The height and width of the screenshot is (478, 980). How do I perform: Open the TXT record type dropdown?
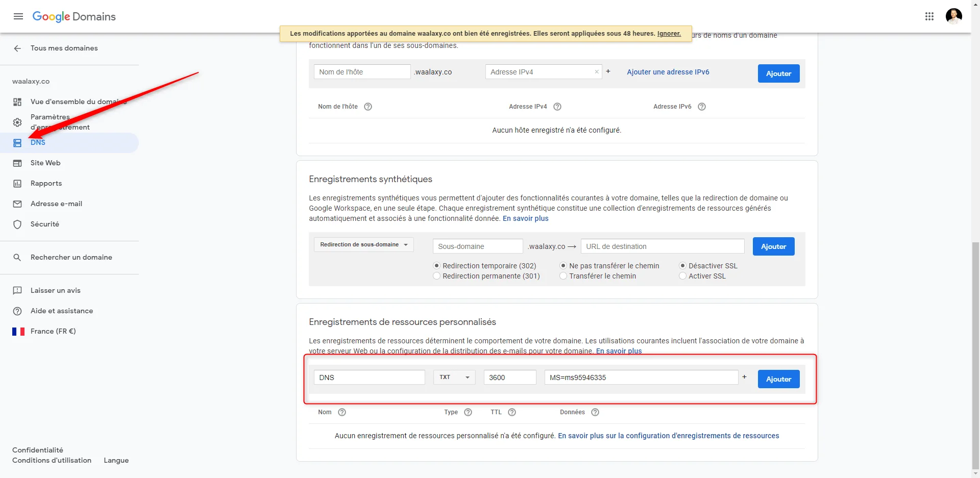[454, 378]
